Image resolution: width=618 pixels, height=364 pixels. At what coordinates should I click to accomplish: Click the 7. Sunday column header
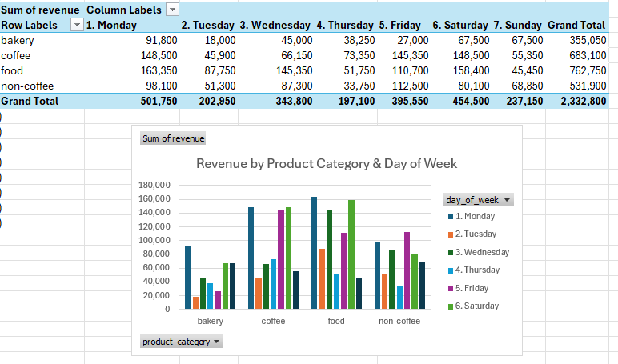tap(513, 25)
